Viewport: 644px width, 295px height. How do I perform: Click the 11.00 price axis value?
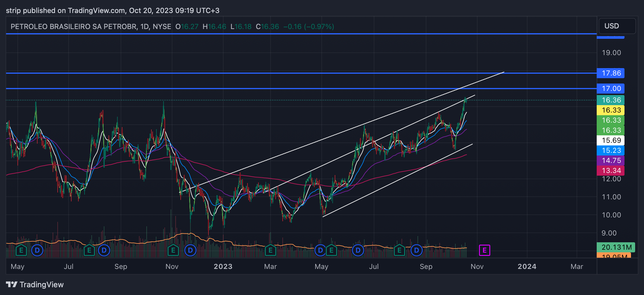(611, 197)
